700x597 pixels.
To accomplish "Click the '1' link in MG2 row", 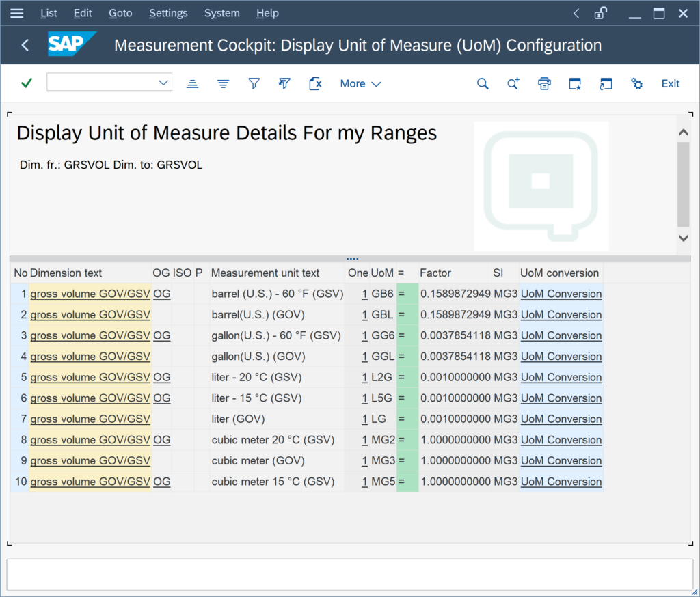I will click(365, 439).
